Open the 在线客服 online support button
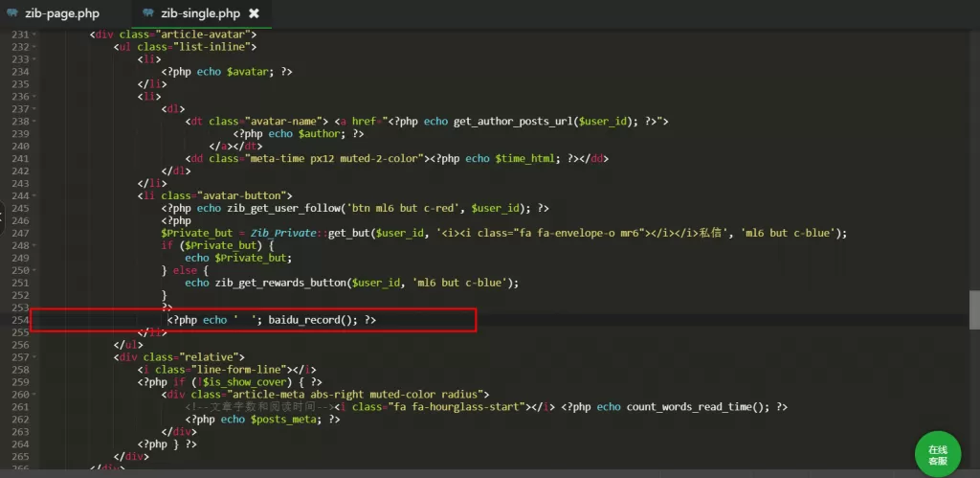This screenshot has height=478, width=980. [938, 454]
